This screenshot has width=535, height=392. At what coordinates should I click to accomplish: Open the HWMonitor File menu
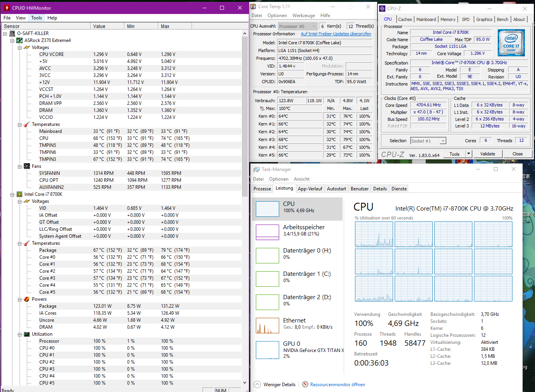[7, 18]
